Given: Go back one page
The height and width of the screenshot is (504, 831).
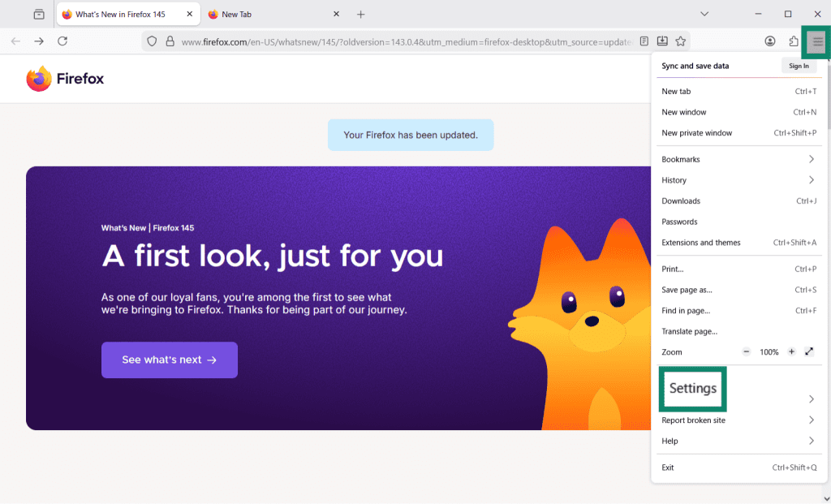Looking at the screenshot, I should tap(15, 41).
